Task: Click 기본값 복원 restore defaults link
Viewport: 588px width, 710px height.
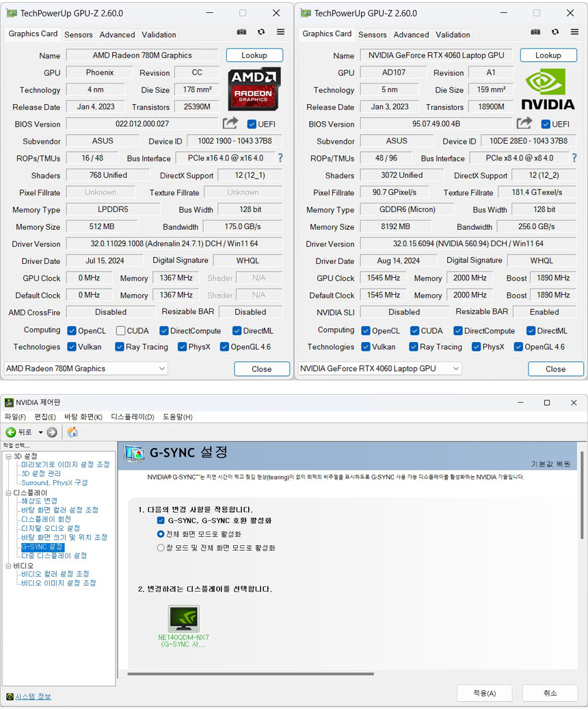Action: [x=550, y=464]
